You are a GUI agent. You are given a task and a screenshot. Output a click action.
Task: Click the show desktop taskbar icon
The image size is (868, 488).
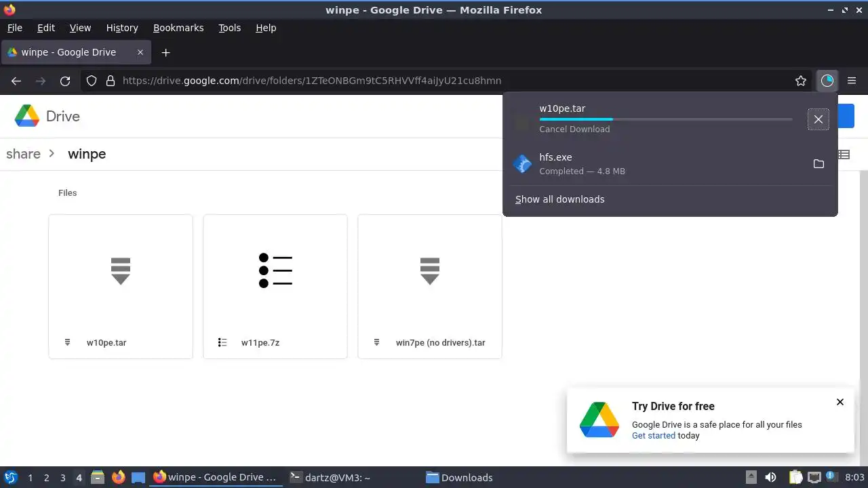pos(138,477)
